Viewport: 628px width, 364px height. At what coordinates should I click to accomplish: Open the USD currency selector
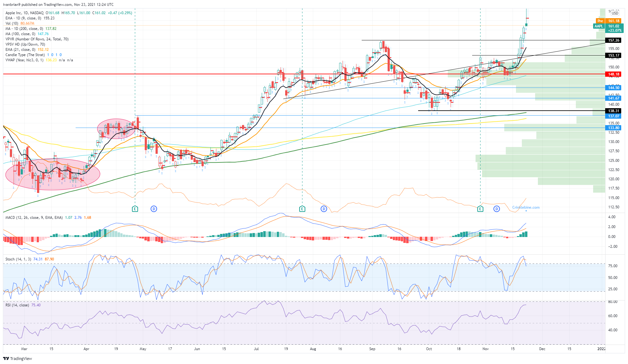615,13
